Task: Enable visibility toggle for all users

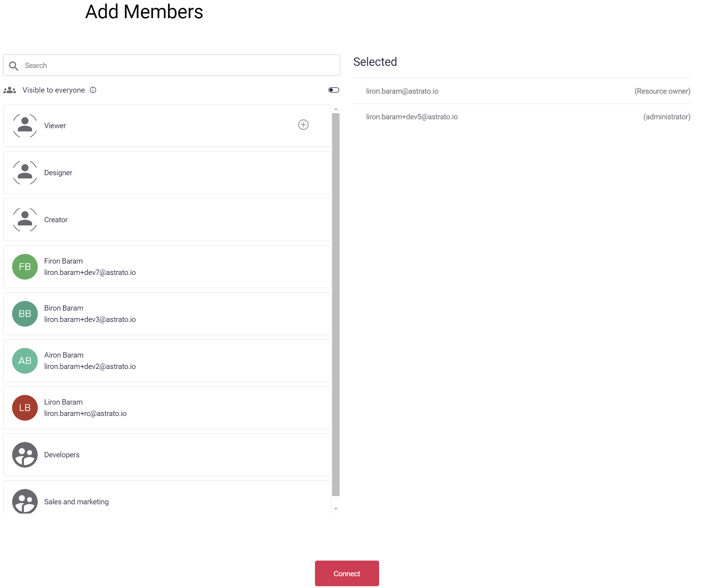Action: click(x=334, y=90)
